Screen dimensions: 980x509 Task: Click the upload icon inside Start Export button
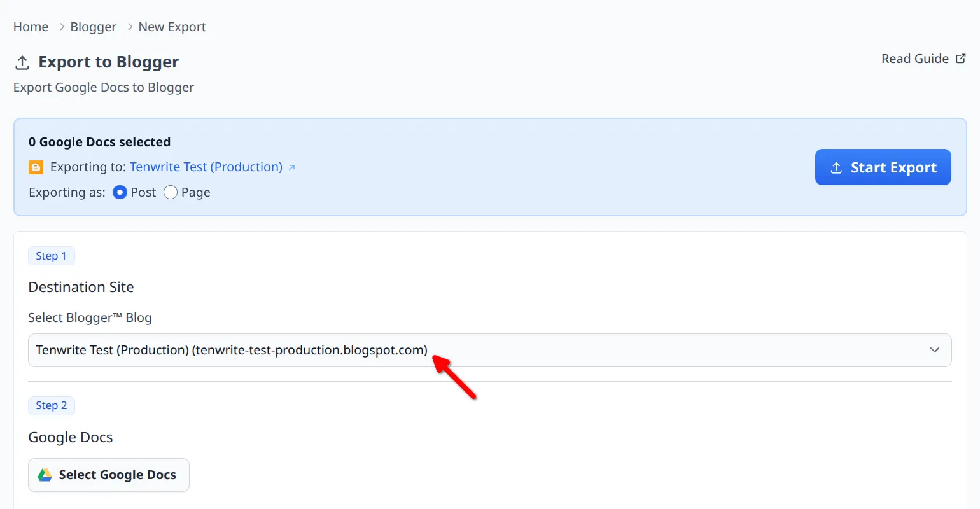[837, 167]
